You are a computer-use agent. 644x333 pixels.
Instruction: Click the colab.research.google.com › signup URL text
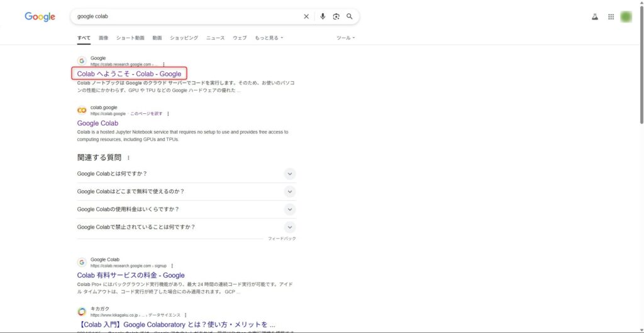click(128, 266)
